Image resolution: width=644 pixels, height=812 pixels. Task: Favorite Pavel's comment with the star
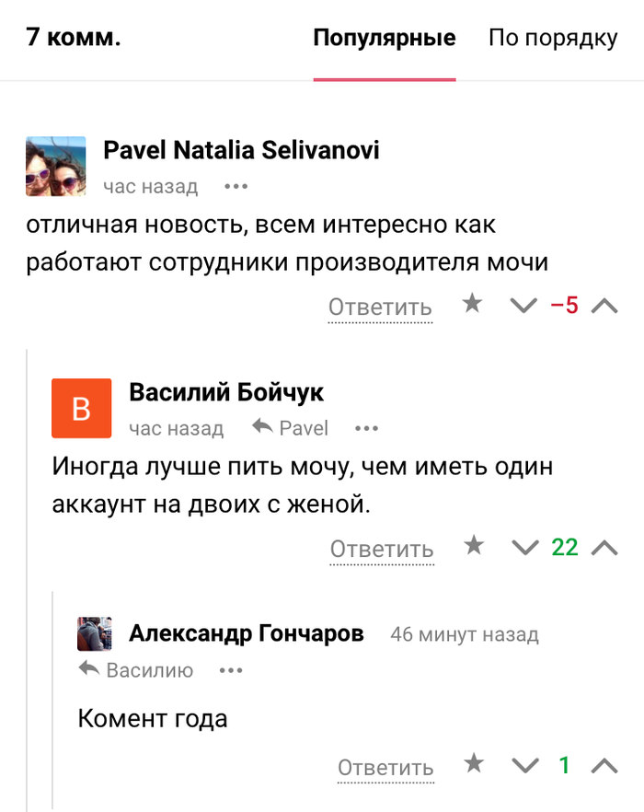click(472, 304)
